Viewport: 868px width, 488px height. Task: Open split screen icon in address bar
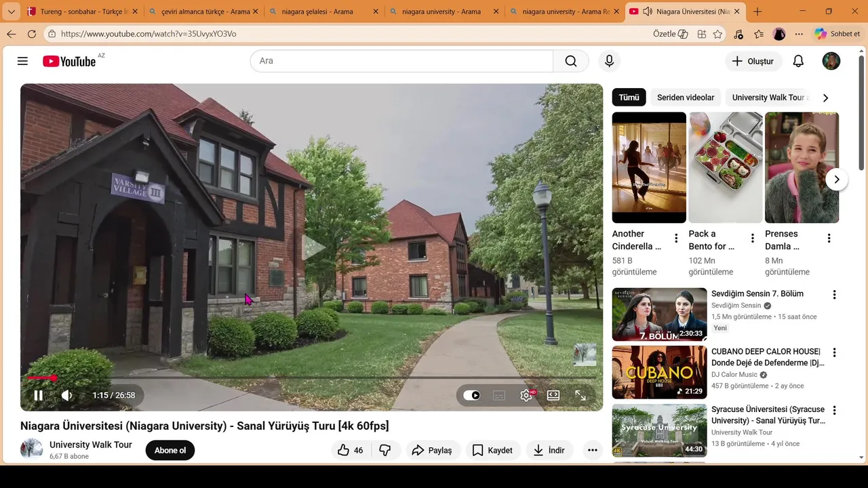pos(701,34)
